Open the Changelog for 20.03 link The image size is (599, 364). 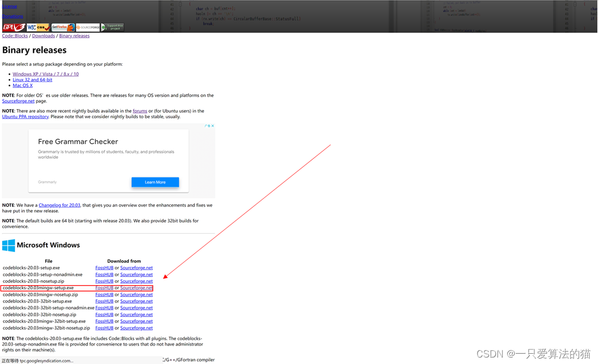click(x=59, y=205)
